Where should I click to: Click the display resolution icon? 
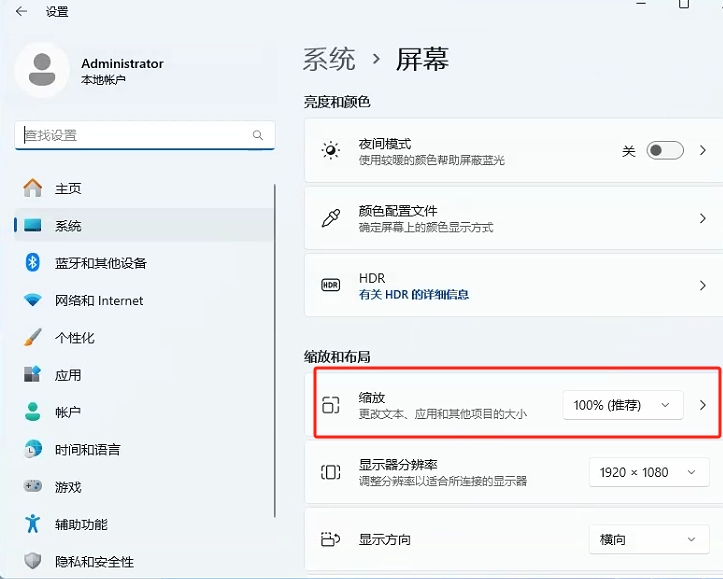[330, 472]
